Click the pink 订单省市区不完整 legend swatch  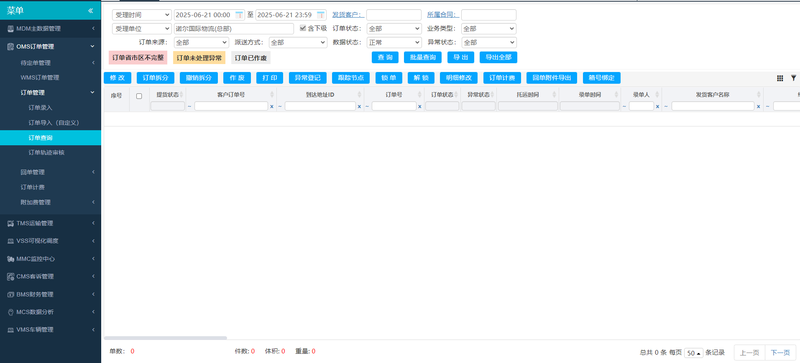click(x=138, y=58)
